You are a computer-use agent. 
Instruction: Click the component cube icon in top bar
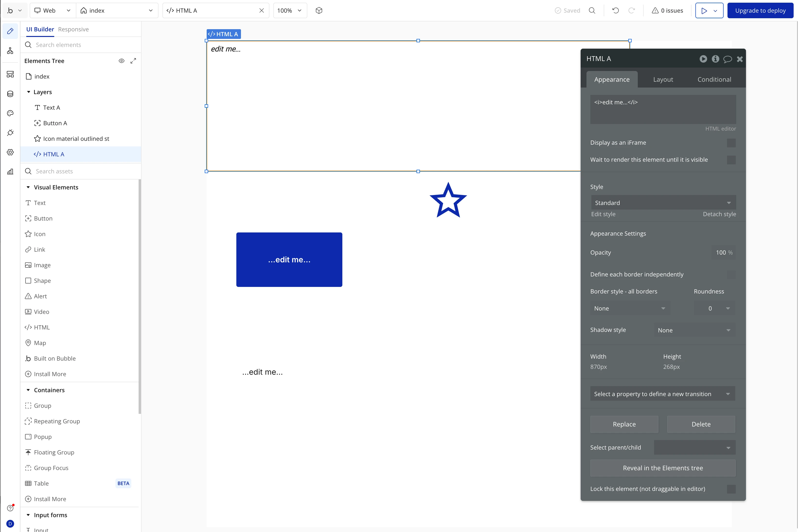point(319,10)
